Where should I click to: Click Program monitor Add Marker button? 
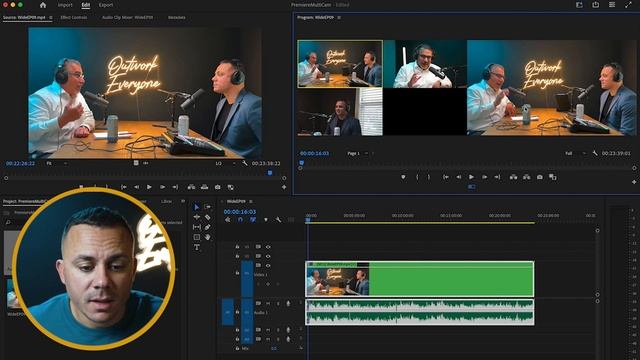[403, 177]
